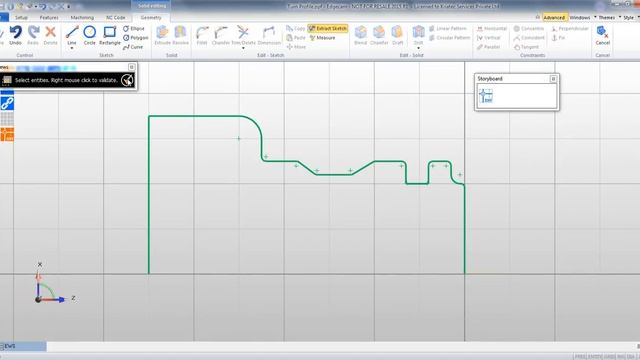The width and height of the screenshot is (640, 360).
Task: Close the Storyboard panel
Action: [553, 79]
